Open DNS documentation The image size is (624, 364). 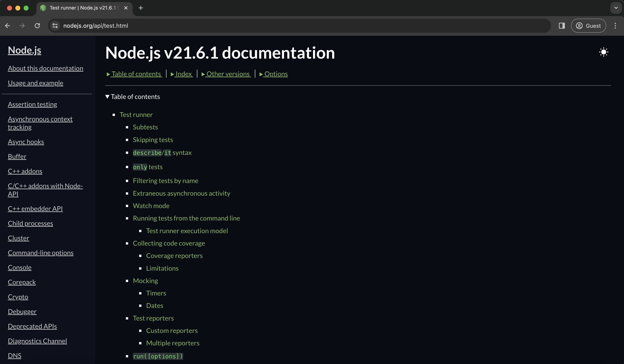click(15, 356)
